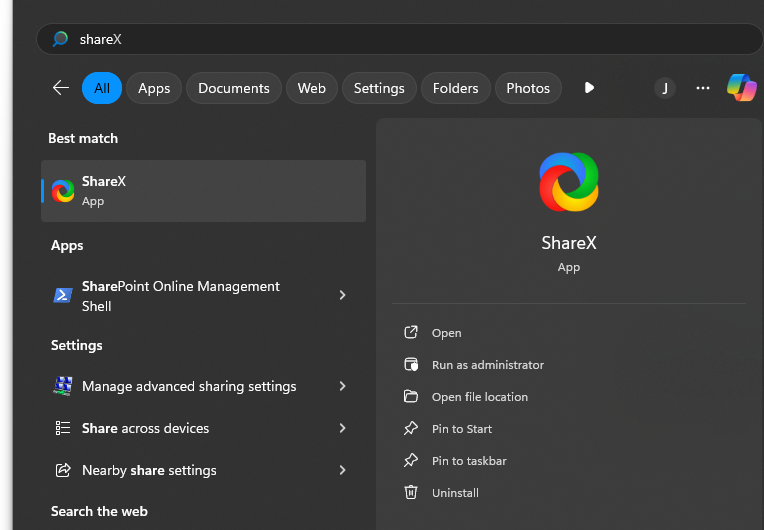Expand Share across devices chevron
The image size is (764, 530).
342,428
